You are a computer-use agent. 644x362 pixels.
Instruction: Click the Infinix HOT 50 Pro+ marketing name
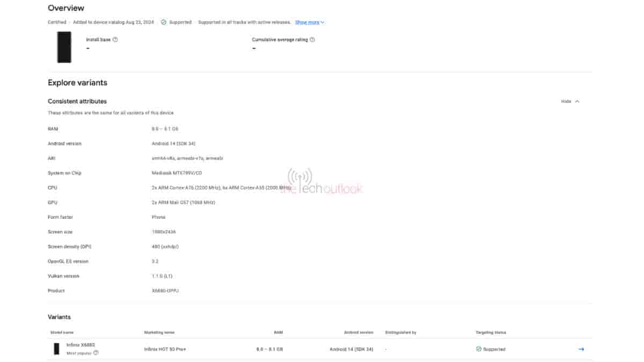(x=165, y=349)
